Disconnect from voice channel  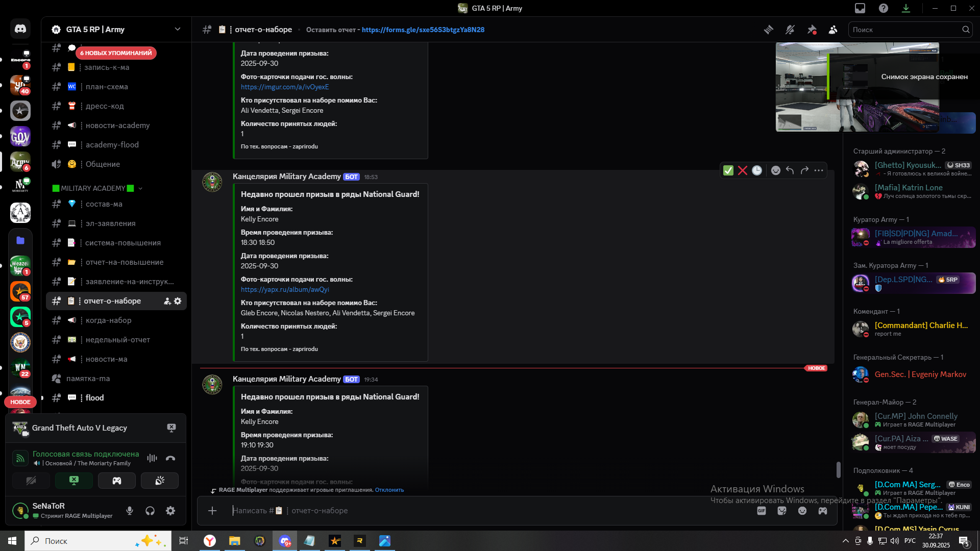click(x=170, y=458)
